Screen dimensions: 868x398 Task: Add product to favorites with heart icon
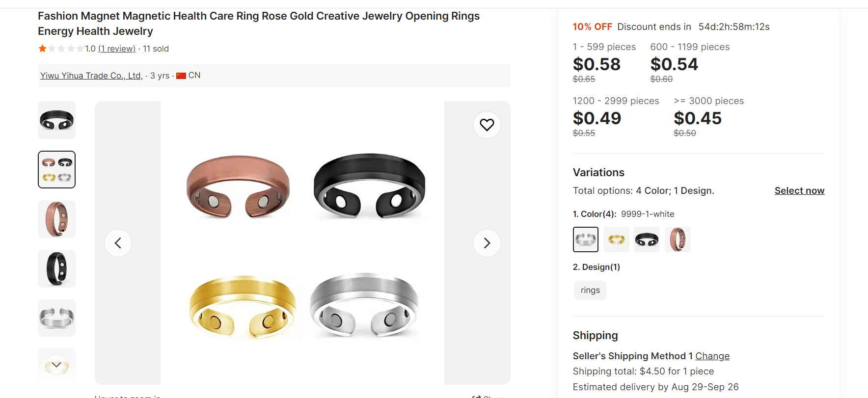coord(487,125)
